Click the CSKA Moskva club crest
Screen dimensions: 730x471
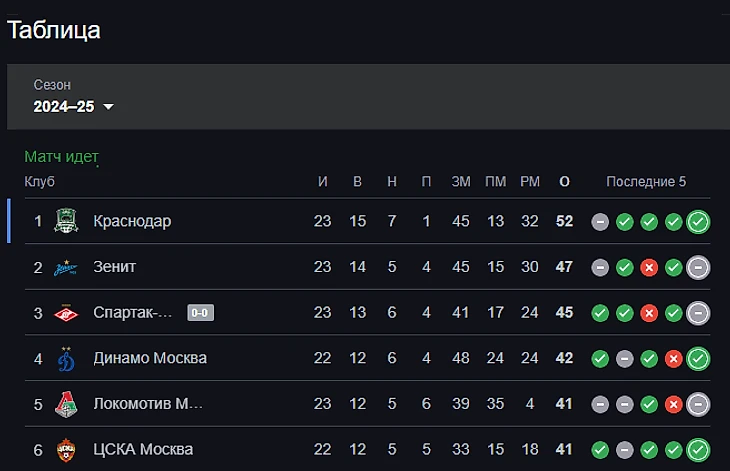(66, 450)
